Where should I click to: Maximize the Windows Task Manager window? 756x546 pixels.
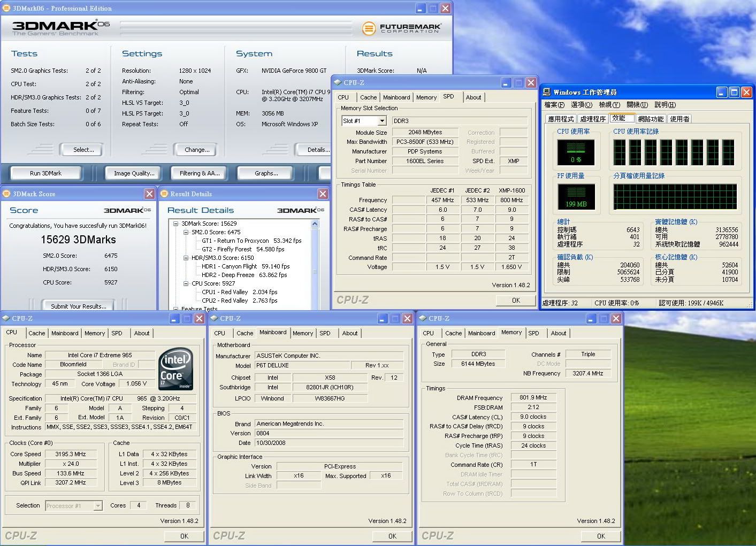[735, 92]
